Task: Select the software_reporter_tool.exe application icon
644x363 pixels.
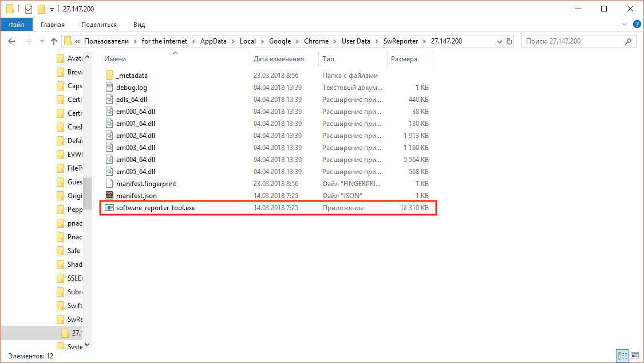Action: point(109,207)
